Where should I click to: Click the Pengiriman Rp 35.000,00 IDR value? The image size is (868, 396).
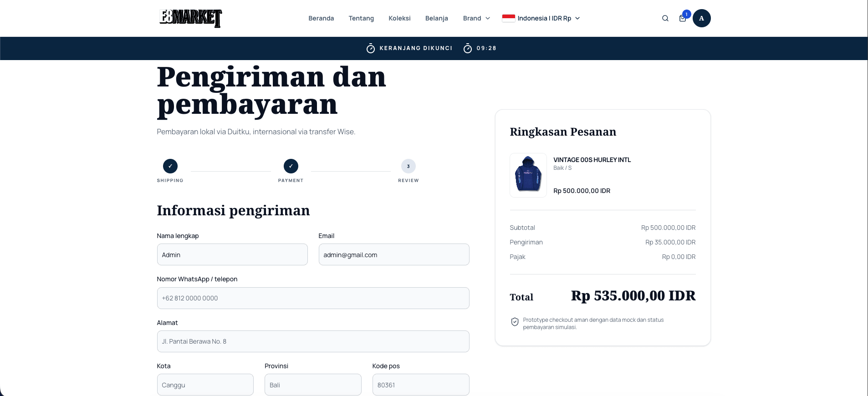click(670, 242)
